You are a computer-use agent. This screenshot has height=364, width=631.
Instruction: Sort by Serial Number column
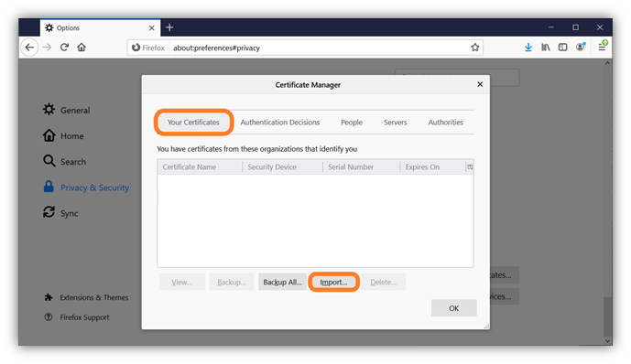(362, 166)
